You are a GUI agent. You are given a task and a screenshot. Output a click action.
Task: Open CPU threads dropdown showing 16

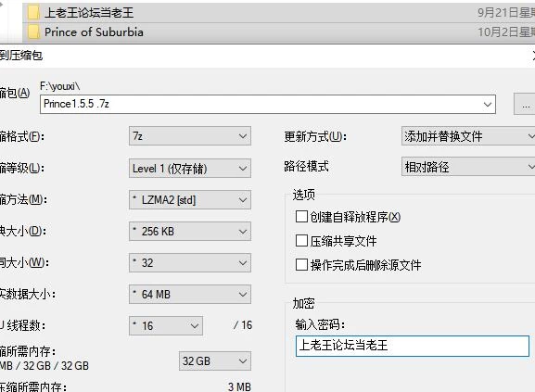coord(166,326)
